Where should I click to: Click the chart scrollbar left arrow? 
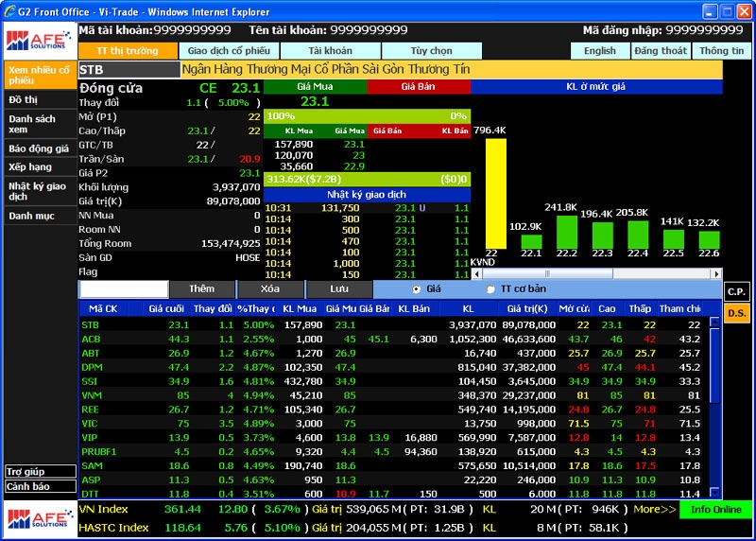click(476, 273)
